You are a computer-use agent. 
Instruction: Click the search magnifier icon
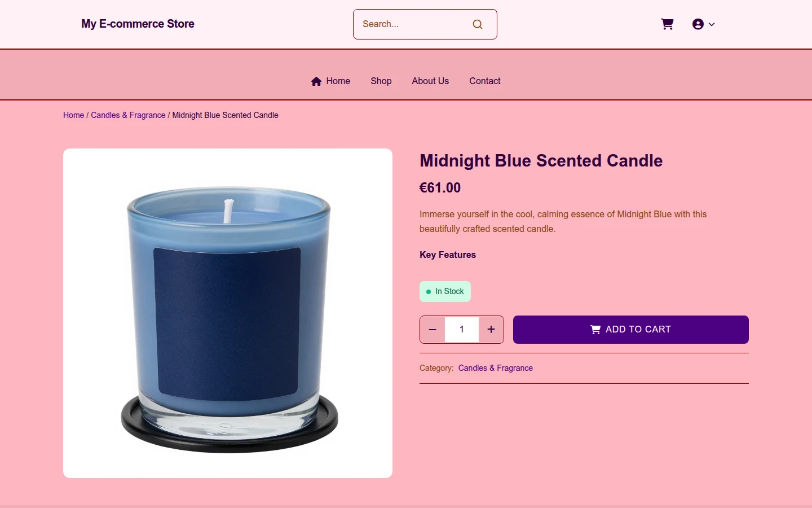pos(478,24)
